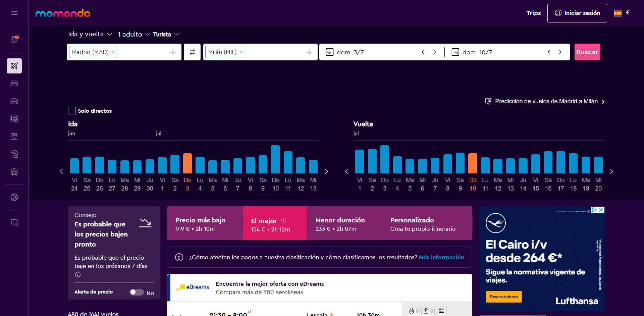644x316 pixels.
Task: Open the Car rental icon in sidebar
Action: click(x=14, y=101)
